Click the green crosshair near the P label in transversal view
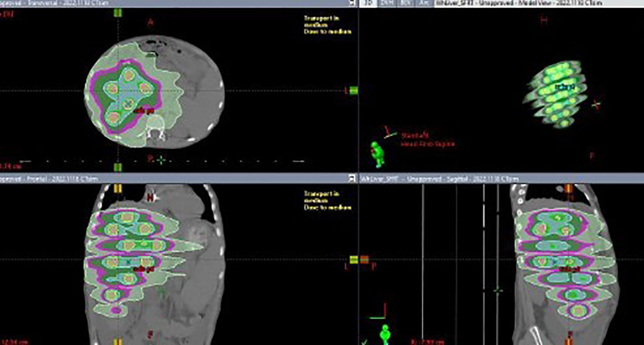Screen dimensions: 644x345 pyautogui.click(x=161, y=159)
